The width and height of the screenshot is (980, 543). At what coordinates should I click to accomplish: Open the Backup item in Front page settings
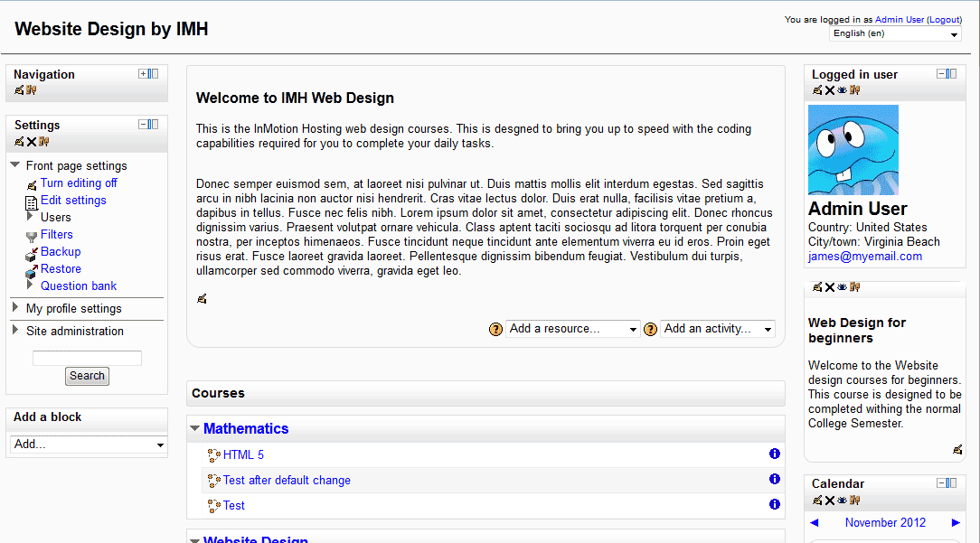click(x=61, y=251)
